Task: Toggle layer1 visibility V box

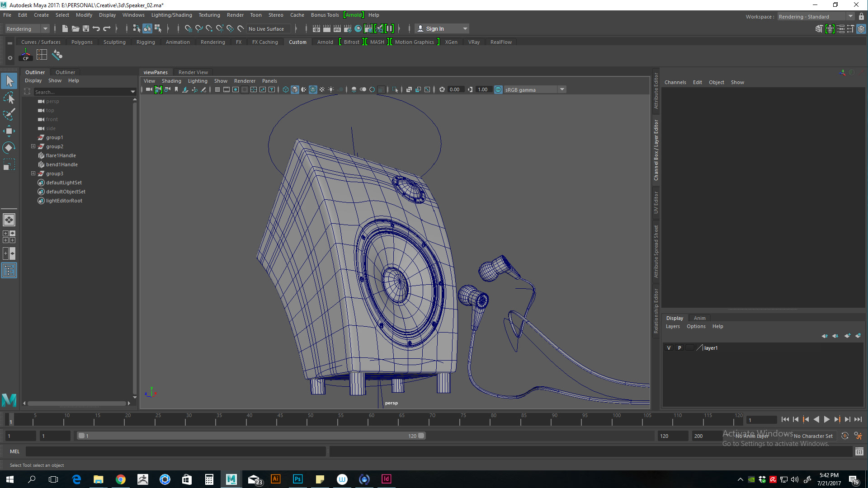Action: tap(669, 348)
